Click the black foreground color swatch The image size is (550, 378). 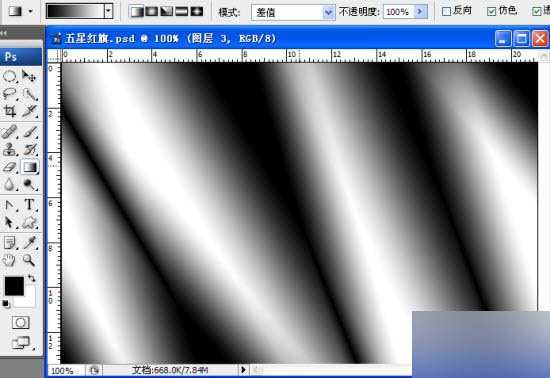pyautogui.click(x=14, y=286)
